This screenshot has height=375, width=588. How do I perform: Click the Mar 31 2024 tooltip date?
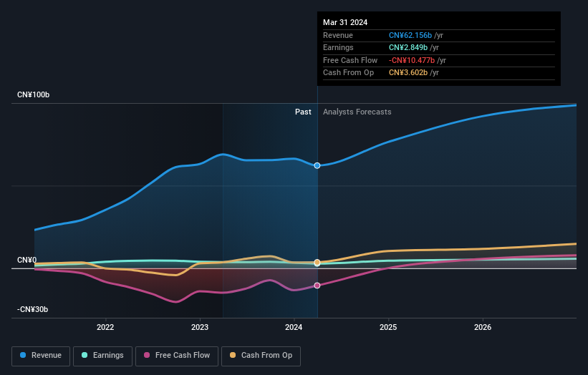click(x=345, y=22)
